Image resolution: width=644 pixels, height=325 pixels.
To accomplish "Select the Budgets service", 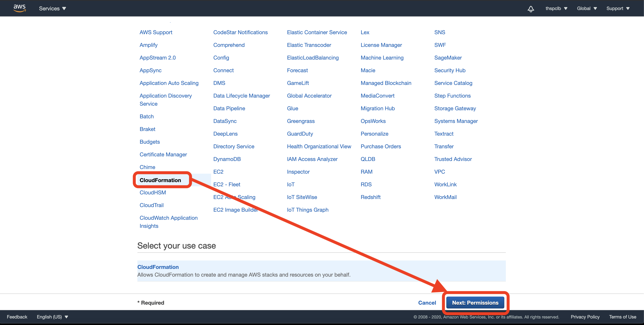I will coord(149,142).
